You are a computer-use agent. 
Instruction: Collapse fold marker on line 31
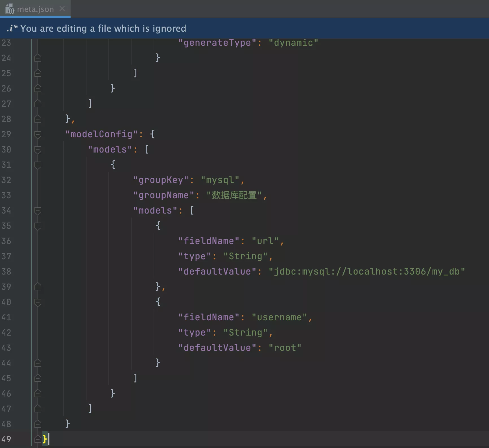coord(38,165)
